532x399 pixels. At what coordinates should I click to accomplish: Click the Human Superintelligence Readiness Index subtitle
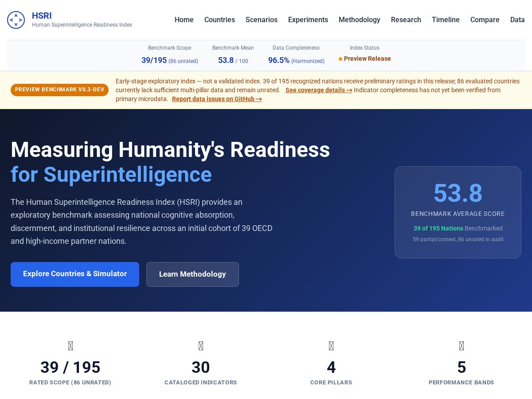tap(82, 25)
